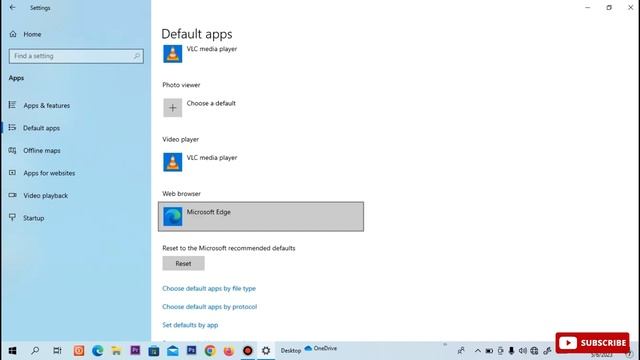Open Adobe Premiere Pro from taskbar
The height and width of the screenshot is (360, 640).
click(x=135, y=350)
